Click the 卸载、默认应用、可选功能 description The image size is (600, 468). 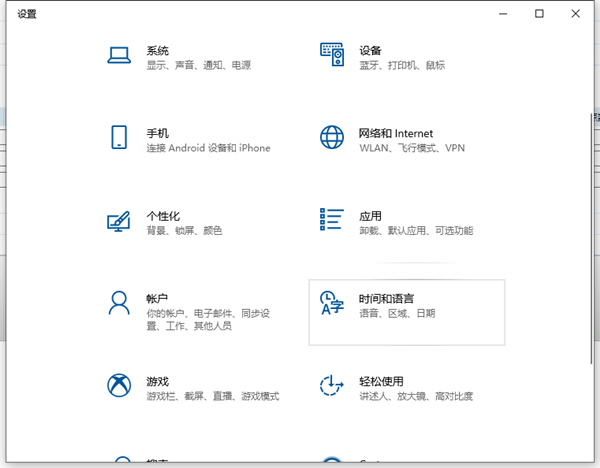click(x=415, y=231)
